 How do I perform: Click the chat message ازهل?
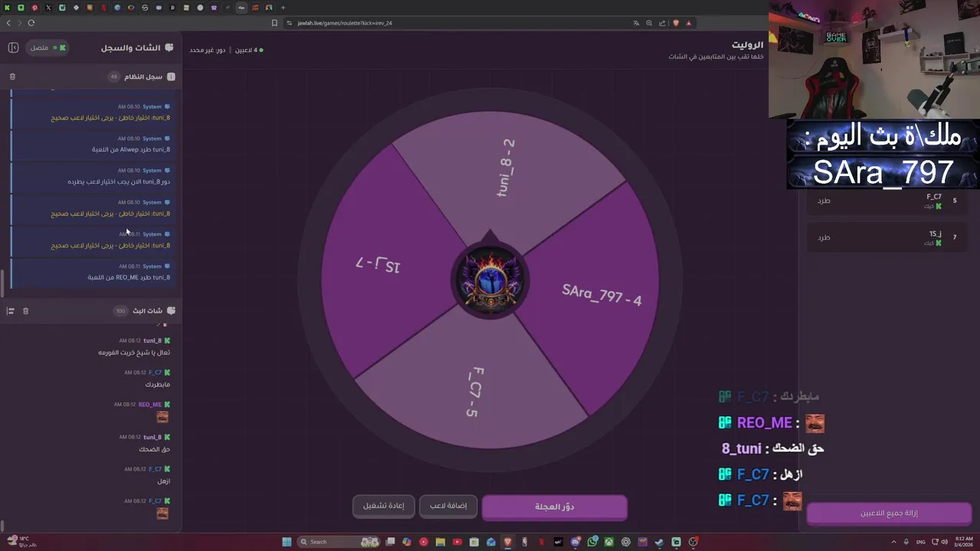(164, 481)
